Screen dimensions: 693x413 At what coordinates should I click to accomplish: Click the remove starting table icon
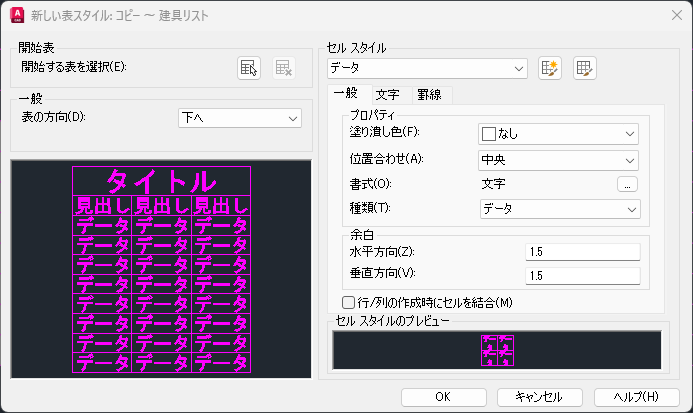pos(284,68)
